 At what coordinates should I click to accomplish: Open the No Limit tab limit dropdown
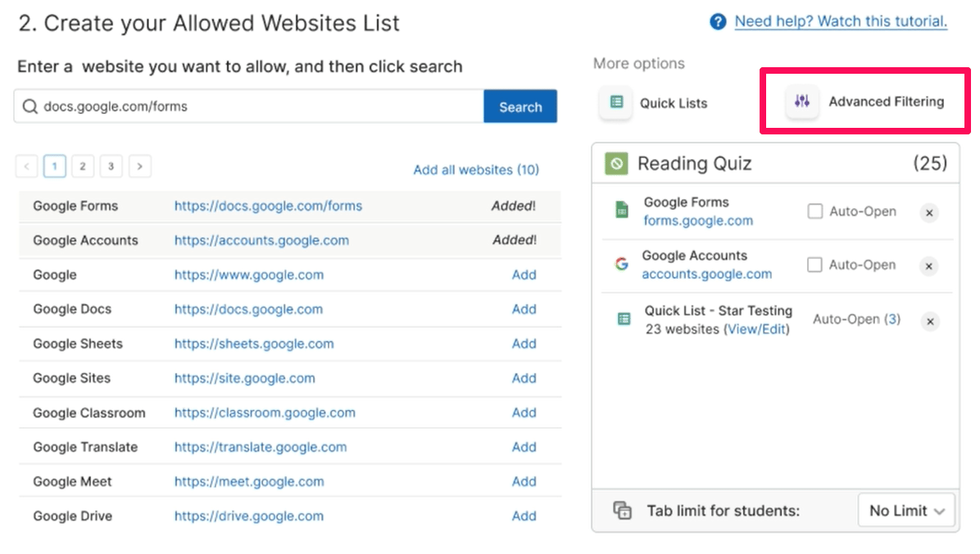pyautogui.click(x=906, y=511)
